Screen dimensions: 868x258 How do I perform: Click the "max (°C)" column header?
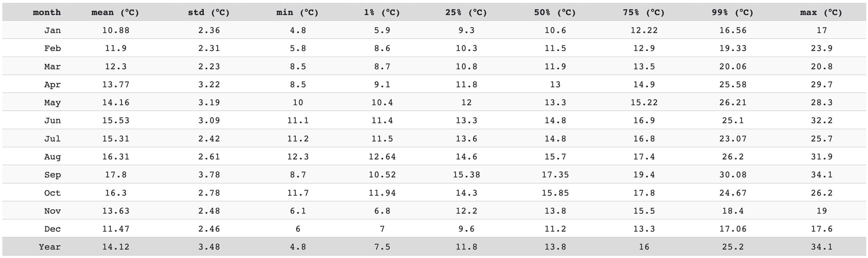(821, 12)
